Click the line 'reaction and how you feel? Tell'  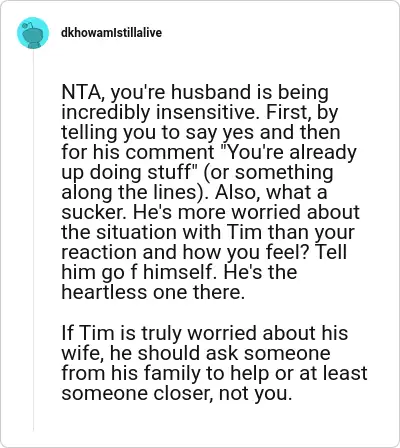pyautogui.click(x=204, y=253)
